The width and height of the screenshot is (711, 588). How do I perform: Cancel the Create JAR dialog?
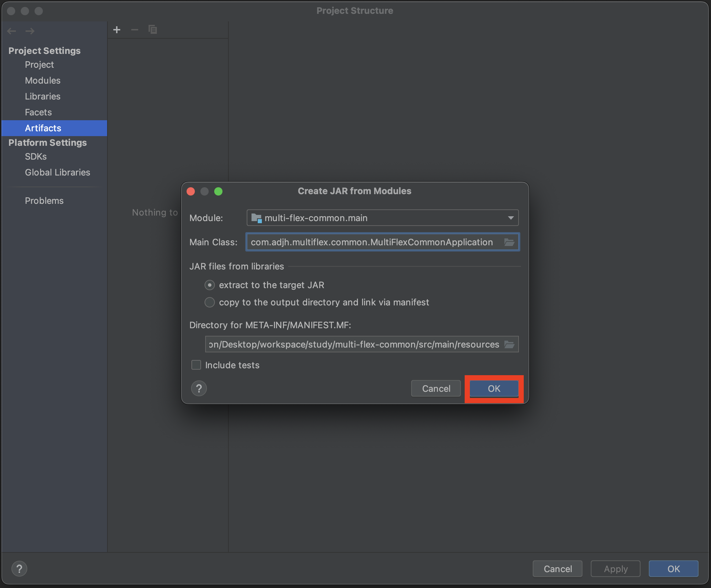(x=436, y=389)
